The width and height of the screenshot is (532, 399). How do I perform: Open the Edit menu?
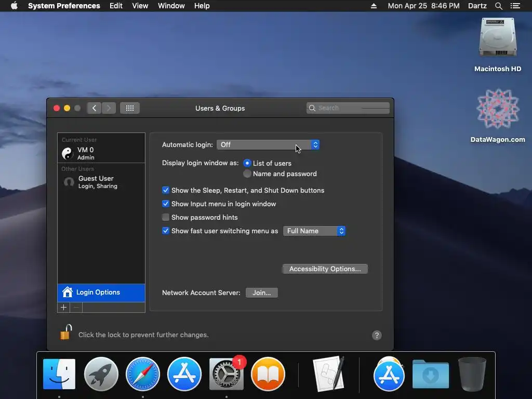(x=116, y=6)
